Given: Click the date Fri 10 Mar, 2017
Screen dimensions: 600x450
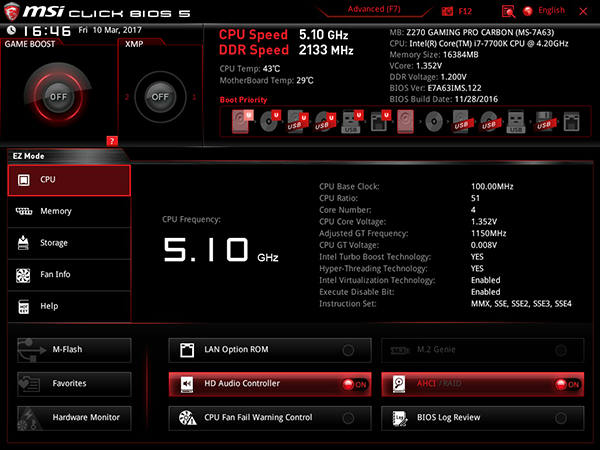Looking at the screenshot, I should point(110,30).
